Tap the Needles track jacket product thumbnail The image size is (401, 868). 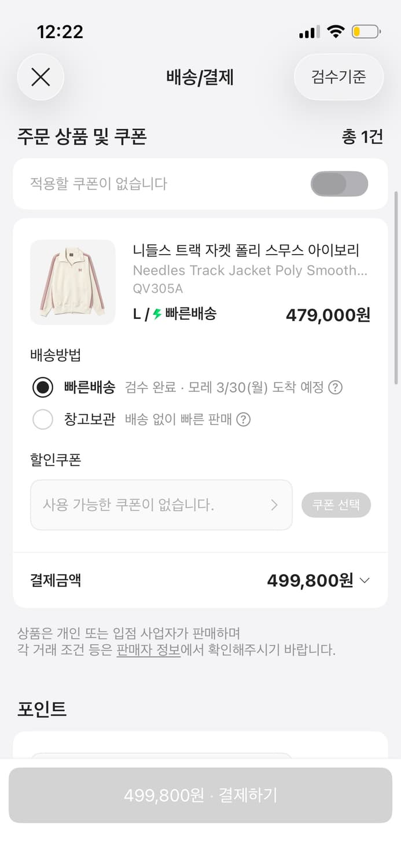72,282
